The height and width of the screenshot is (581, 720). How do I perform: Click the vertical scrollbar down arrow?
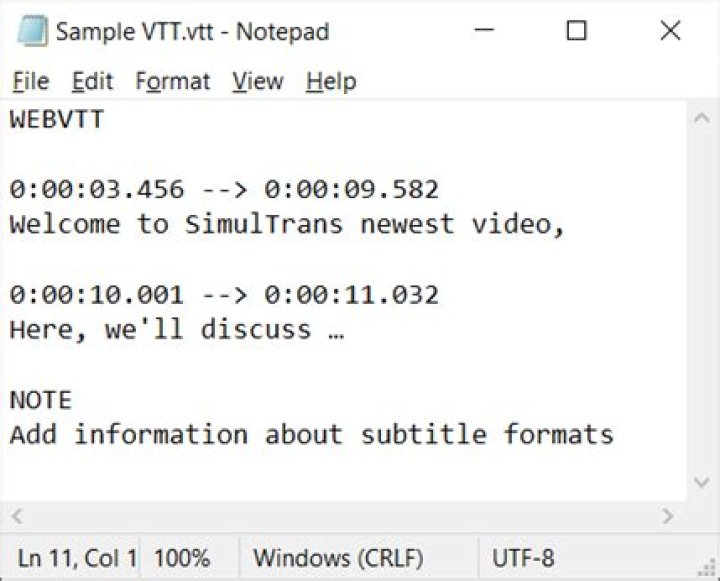[x=702, y=483]
